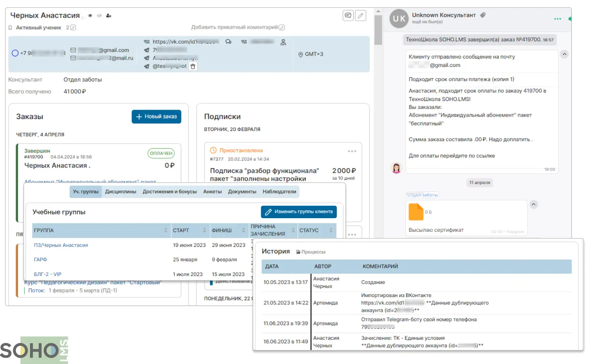598x364 pixels.
Task: Open the Достижения и бонусы tab
Action: (169, 191)
